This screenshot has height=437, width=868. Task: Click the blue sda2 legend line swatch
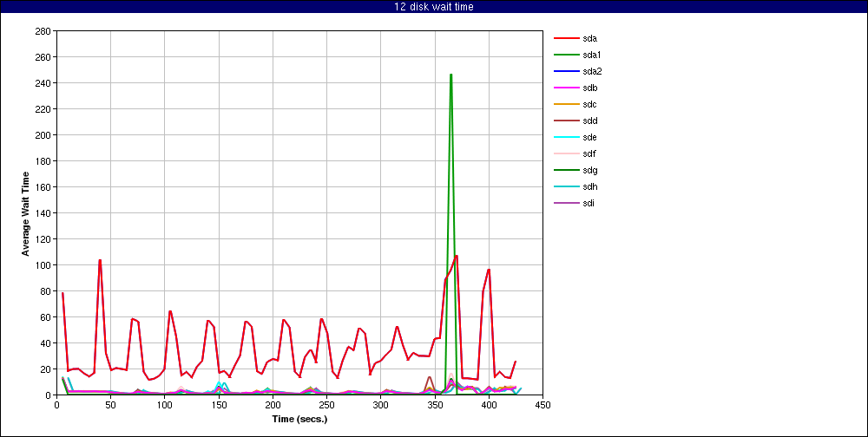click(x=566, y=71)
